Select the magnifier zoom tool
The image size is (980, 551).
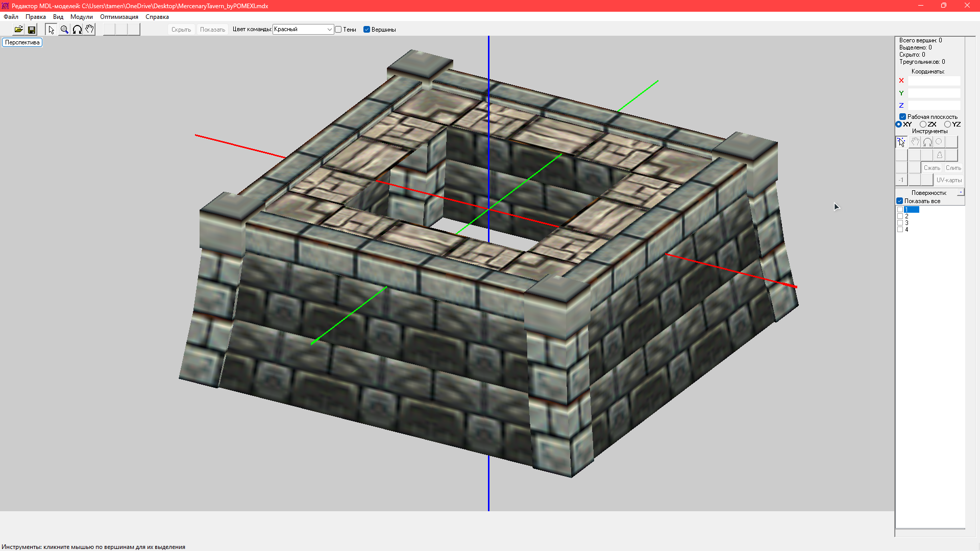point(64,30)
